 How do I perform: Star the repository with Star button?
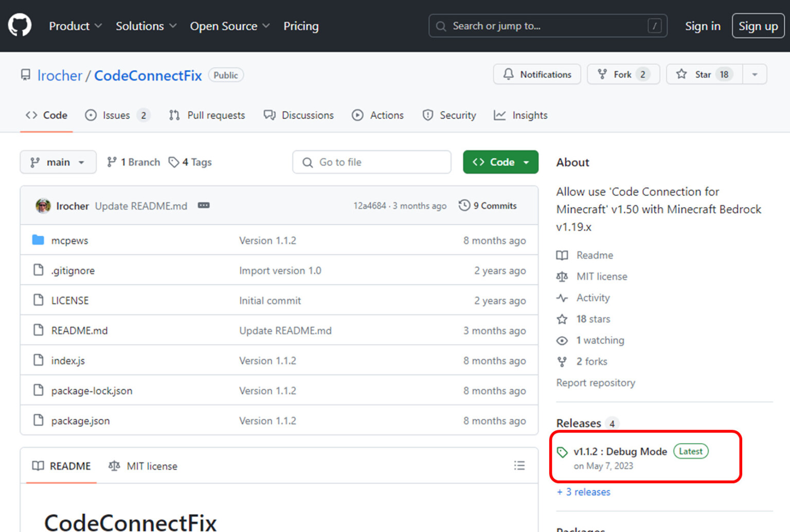(705, 75)
